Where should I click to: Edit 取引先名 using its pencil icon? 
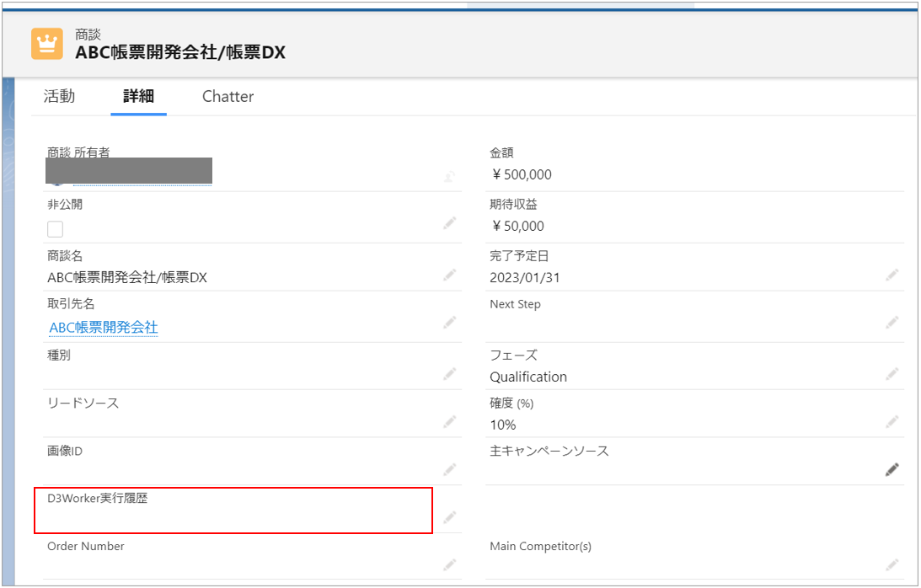450,323
